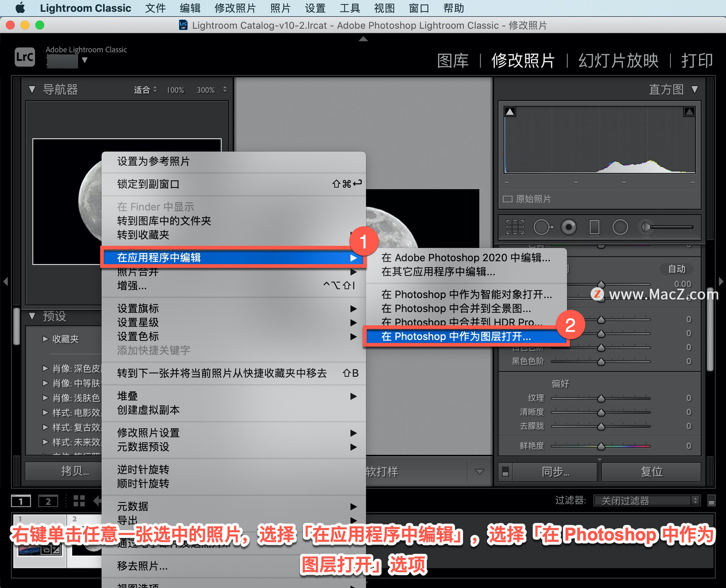The height and width of the screenshot is (588, 726).
Task: Click the 拷贝... button
Action: (x=64, y=471)
